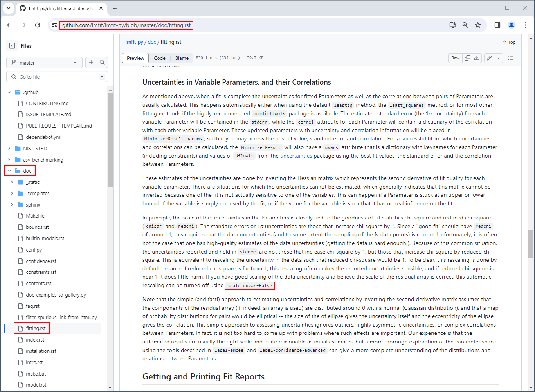
Task: Open file search using the magnifier icon
Action: [x=102, y=62]
